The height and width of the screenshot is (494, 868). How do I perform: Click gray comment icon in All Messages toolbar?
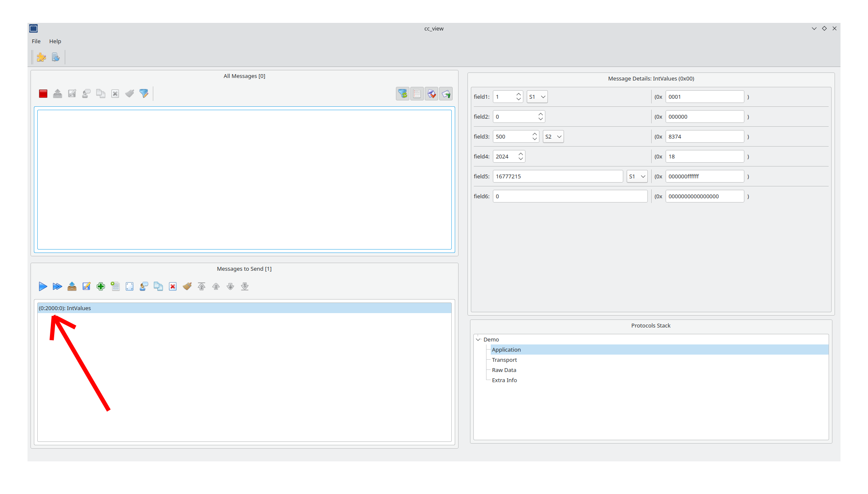[86, 94]
